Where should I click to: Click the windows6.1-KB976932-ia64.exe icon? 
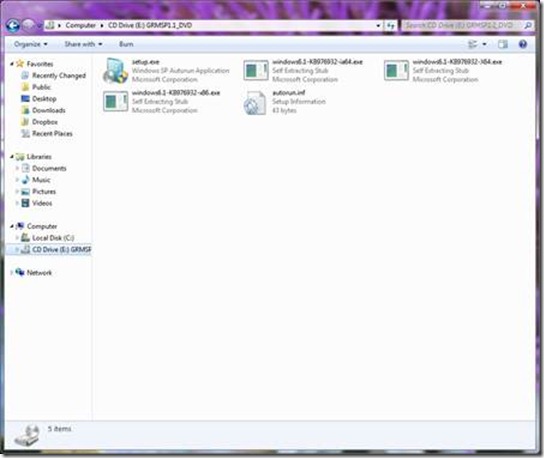[256, 71]
